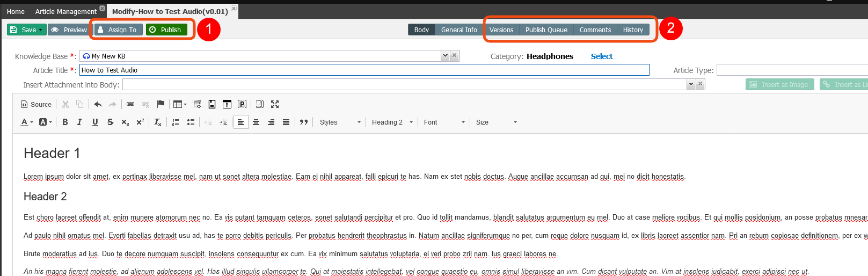Toggle Source view in the editor
The image size is (868, 276).
(x=37, y=104)
